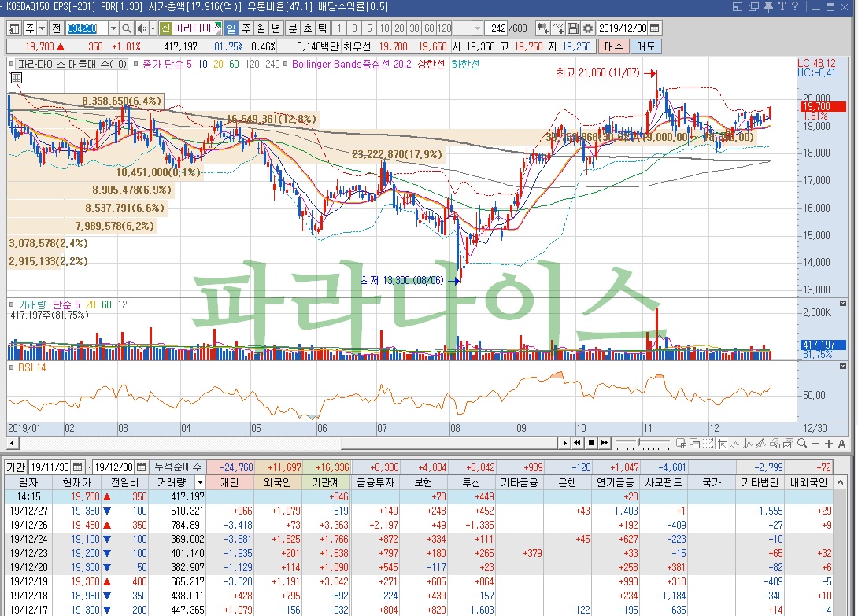Viewport: 858px width, 616px height.
Task: Select the 월 monthly period button
Action: click(261, 28)
